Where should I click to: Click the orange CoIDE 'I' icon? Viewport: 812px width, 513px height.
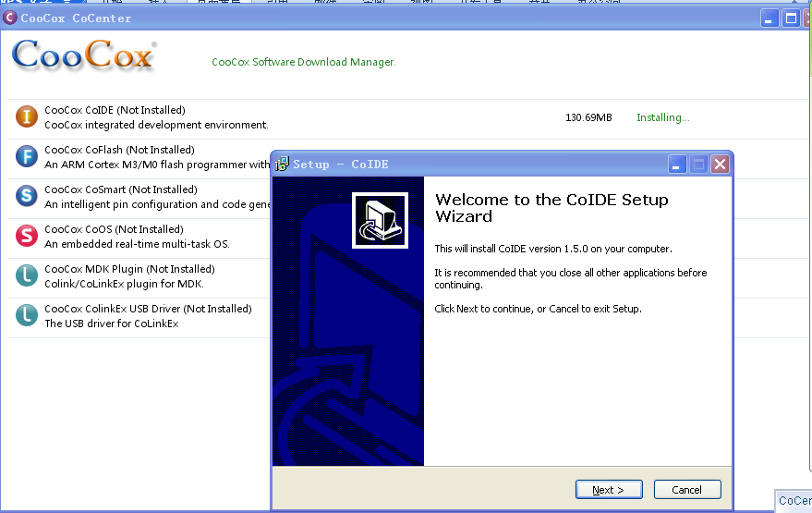pyautogui.click(x=27, y=116)
